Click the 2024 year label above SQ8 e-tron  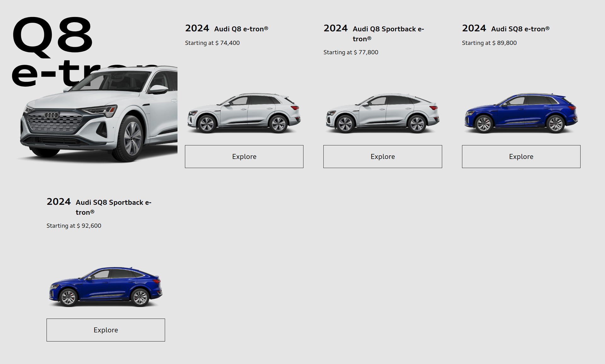coord(474,28)
